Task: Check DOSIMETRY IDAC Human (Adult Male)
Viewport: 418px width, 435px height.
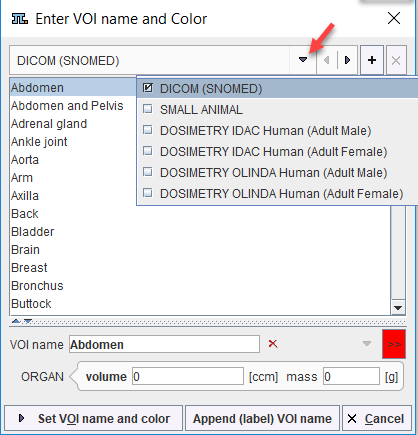Action: coord(148,130)
